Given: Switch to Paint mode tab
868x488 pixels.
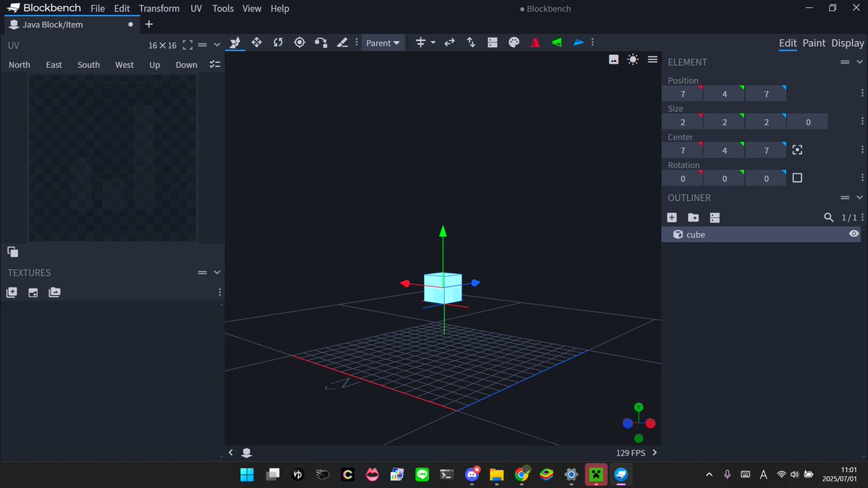Looking at the screenshot, I should 814,43.
